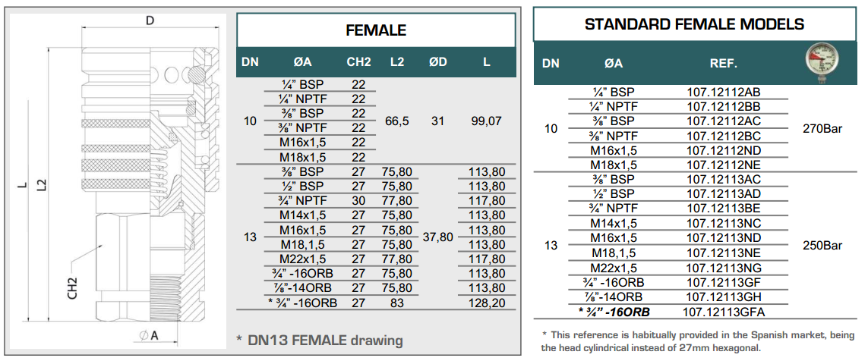Click the L2 column header
868x361 pixels.
397,62
